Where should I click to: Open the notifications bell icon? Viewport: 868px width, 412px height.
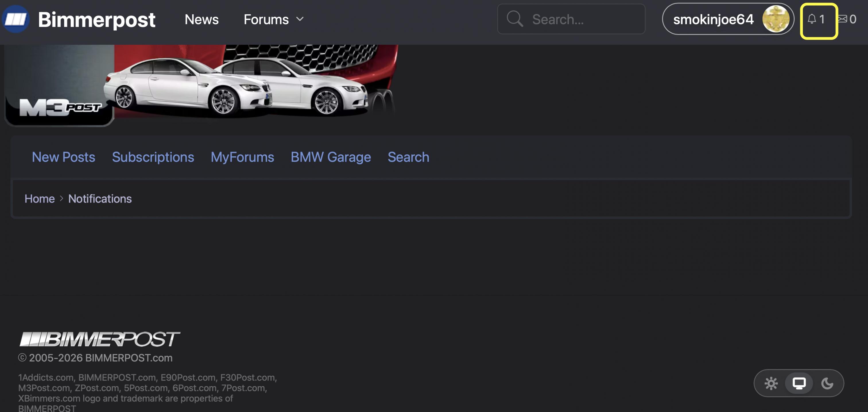[x=812, y=19]
